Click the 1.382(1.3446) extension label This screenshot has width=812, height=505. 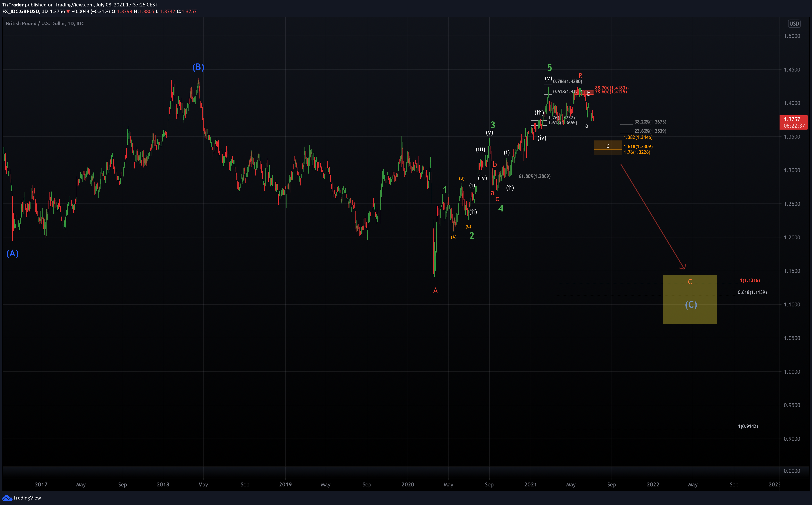(x=638, y=137)
